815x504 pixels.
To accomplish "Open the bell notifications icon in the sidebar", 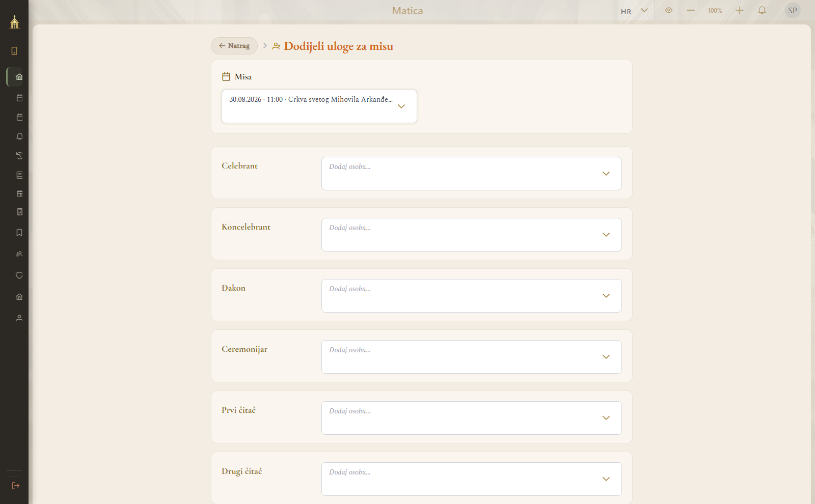I will pyautogui.click(x=19, y=136).
